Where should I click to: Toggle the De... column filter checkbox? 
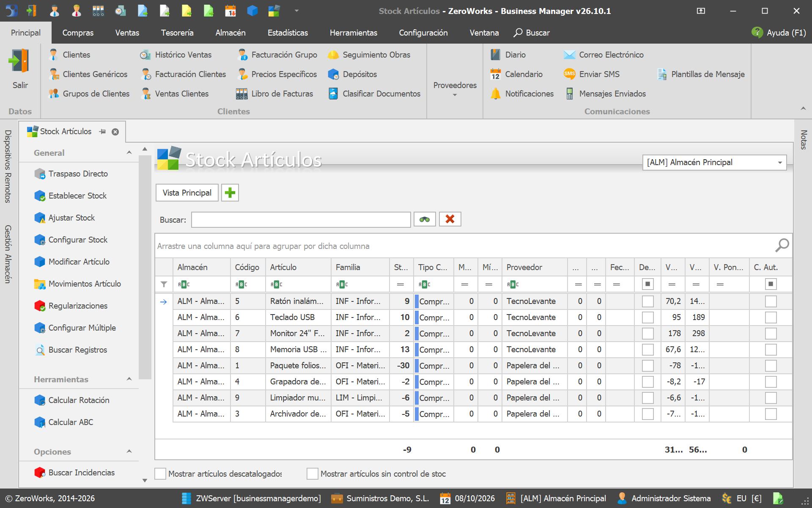pyautogui.click(x=647, y=284)
